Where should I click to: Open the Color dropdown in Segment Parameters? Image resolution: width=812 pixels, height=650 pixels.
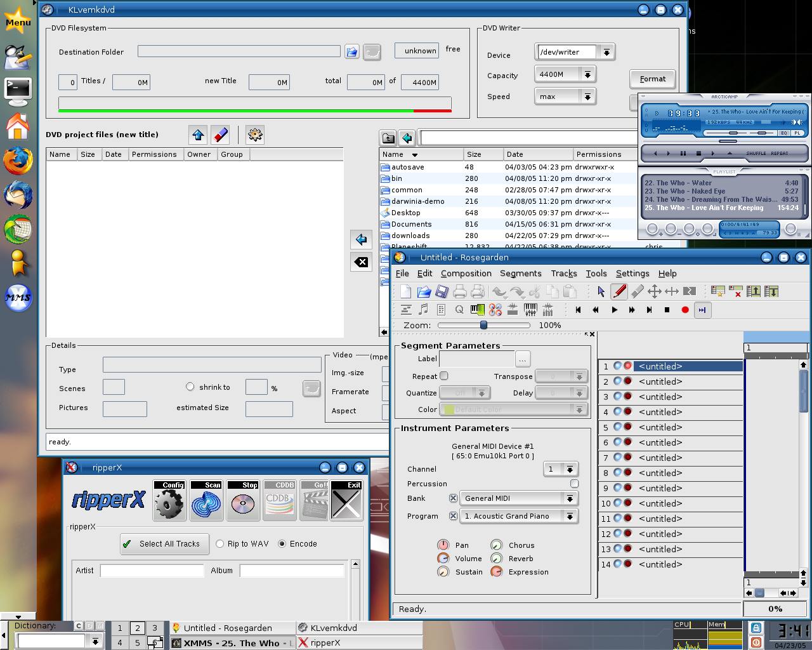[x=513, y=409]
